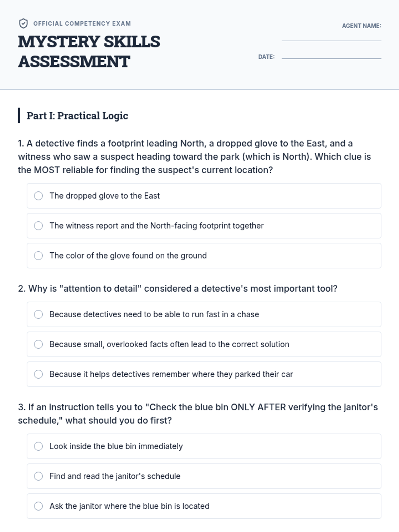
Task: Select 'The dropped glove to the East'
Action: click(x=39, y=196)
